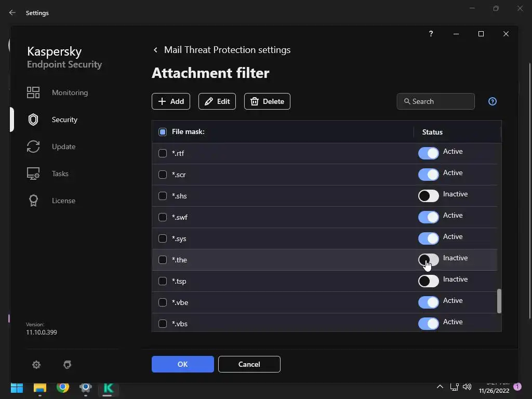Viewport: 532px width, 399px height.
Task: Select the *.vbs checkbox
Action: [x=163, y=324]
